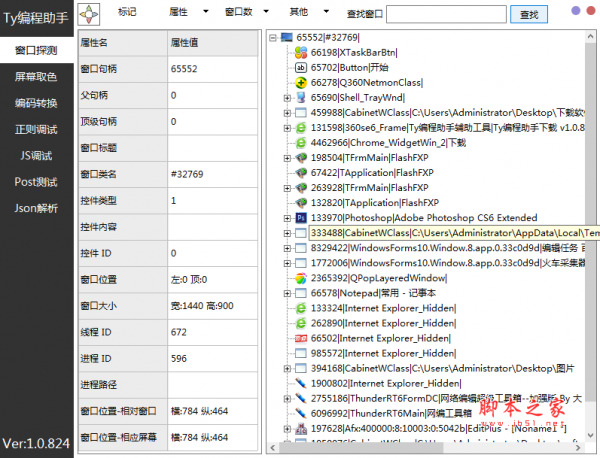
Task: Click the 262890 Internet Explorer_Hidden icon
Action: coord(301,323)
